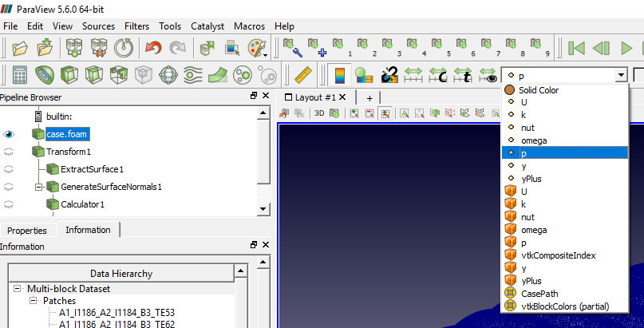The height and width of the screenshot is (328, 644).
Task: Pick vtkBlockColors (partial) option
Action: (565, 306)
